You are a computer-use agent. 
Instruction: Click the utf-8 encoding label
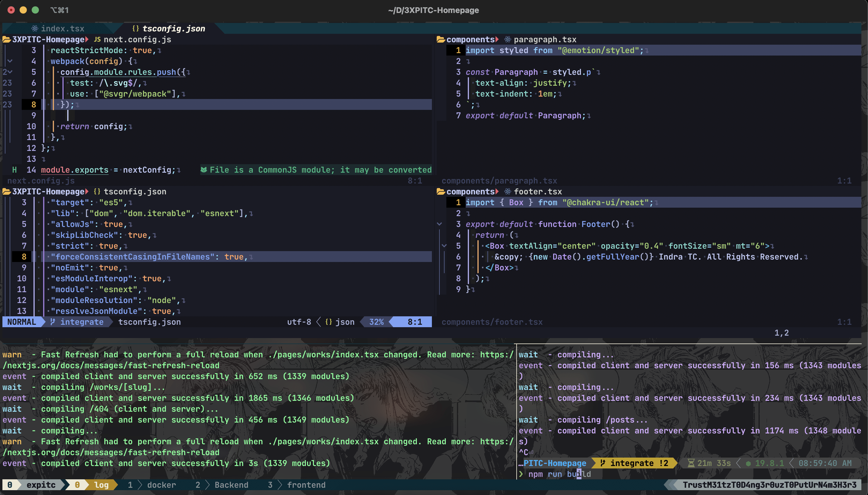299,322
